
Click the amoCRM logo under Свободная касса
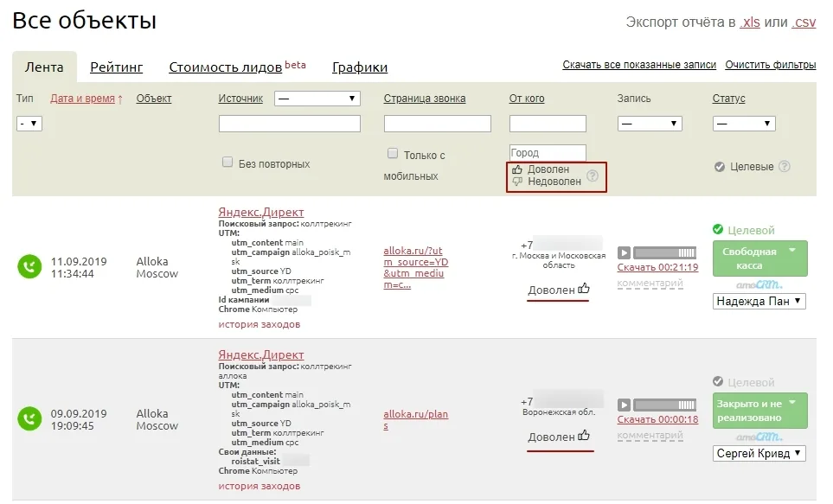(x=759, y=285)
